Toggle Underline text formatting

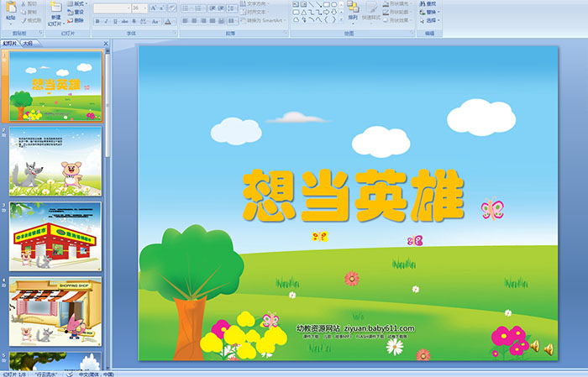coord(116,21)
